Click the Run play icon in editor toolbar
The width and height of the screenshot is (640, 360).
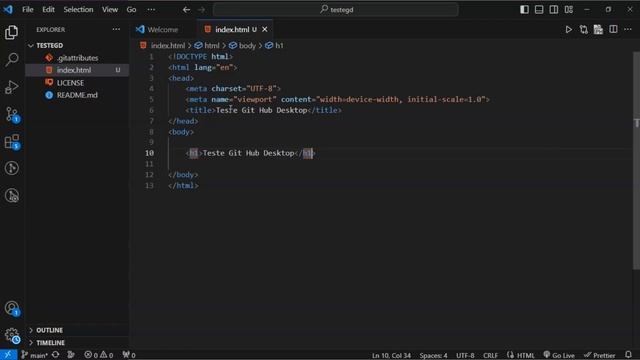[x=568, y=29]
